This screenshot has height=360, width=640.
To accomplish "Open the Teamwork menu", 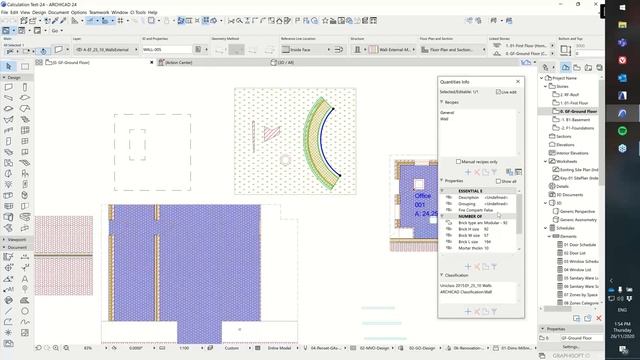I will 99,13.
